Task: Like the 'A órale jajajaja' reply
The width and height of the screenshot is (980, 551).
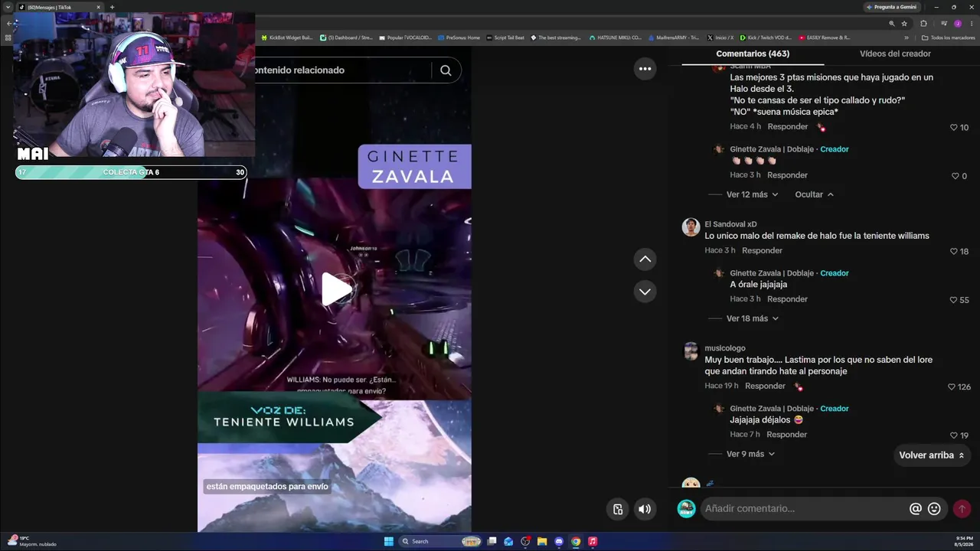Action: [954, 300]
